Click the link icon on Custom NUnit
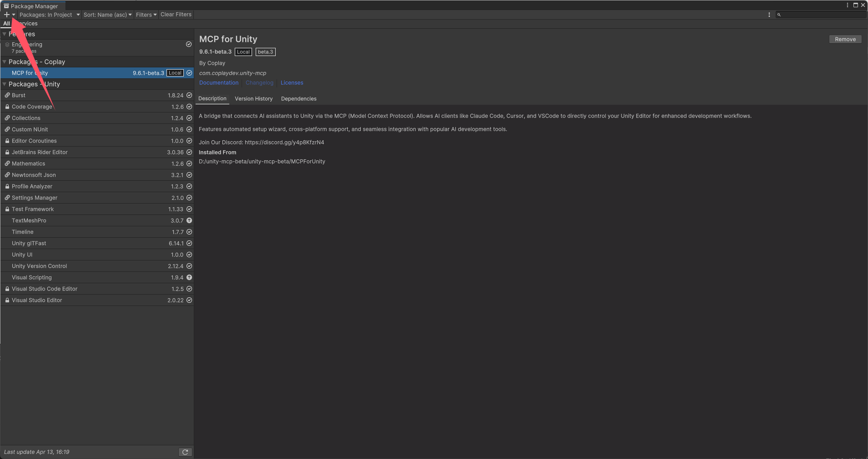 pyautogui.click(x=7, y=129)
